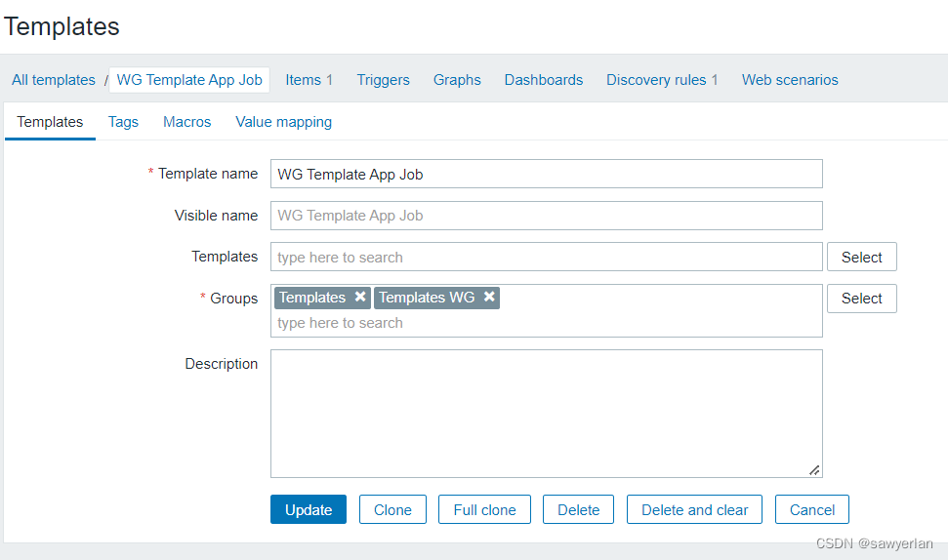Focus the Template name input field
Viewport: 948px width, 560px height.
tap(546, 174)
